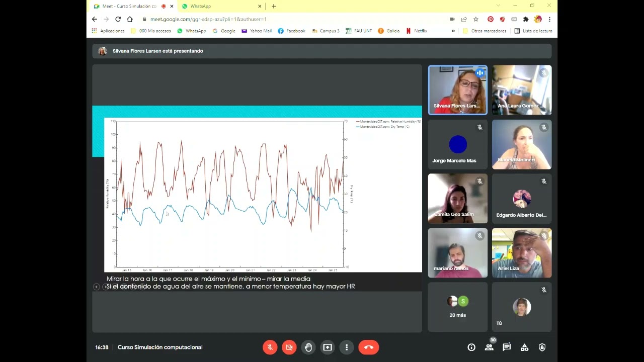
Task: Open the activities panel
Action: 524,347
